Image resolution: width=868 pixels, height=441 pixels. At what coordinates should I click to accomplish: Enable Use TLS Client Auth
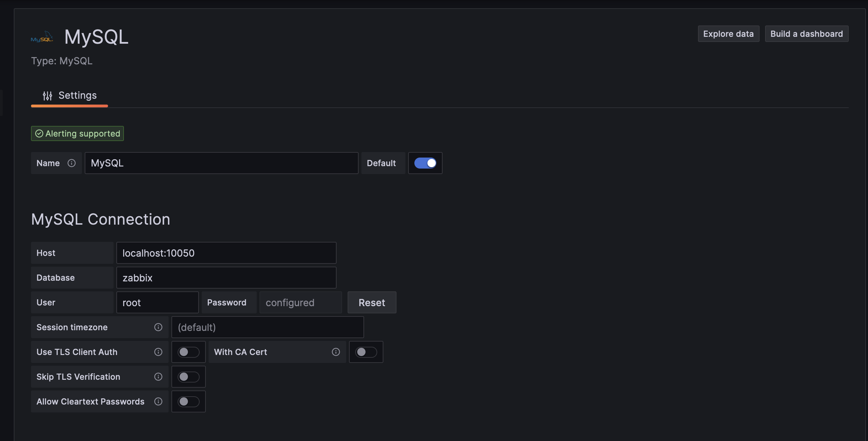(x=189, y=352)
